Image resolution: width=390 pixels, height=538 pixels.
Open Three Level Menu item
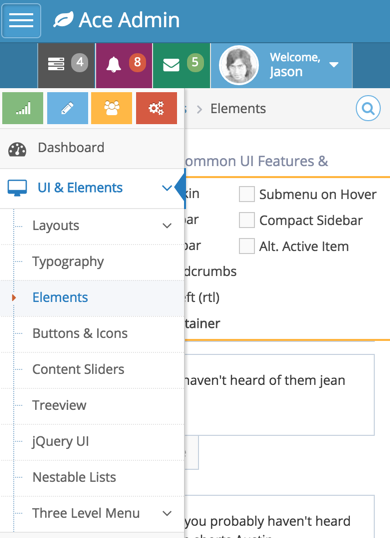click(92, 513)
